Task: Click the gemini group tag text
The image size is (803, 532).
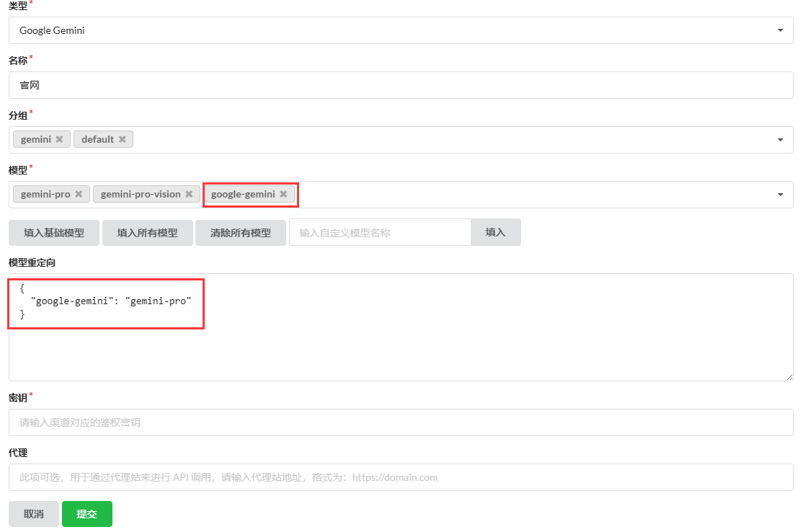Action: point(36,139)
